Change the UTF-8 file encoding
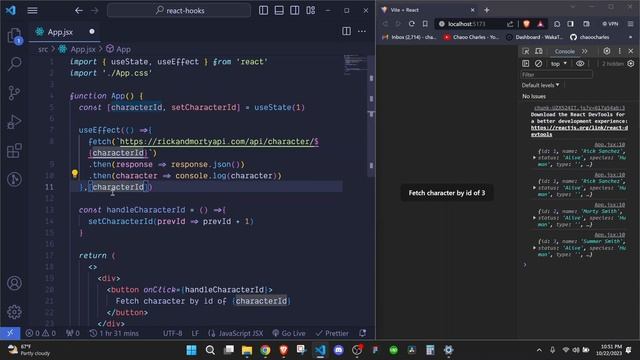Image resolution: width=640 pixels, height=360 pixels. (x=173, y=333)
